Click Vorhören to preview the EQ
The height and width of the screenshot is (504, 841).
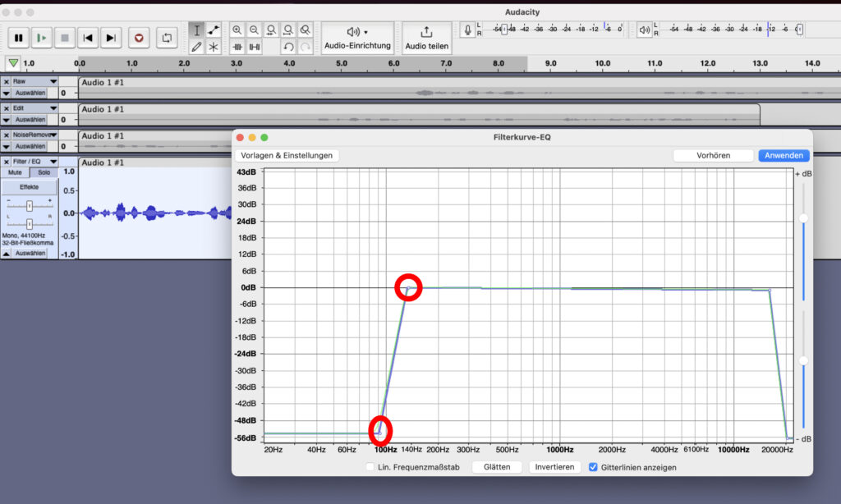[x=714, y=155]
